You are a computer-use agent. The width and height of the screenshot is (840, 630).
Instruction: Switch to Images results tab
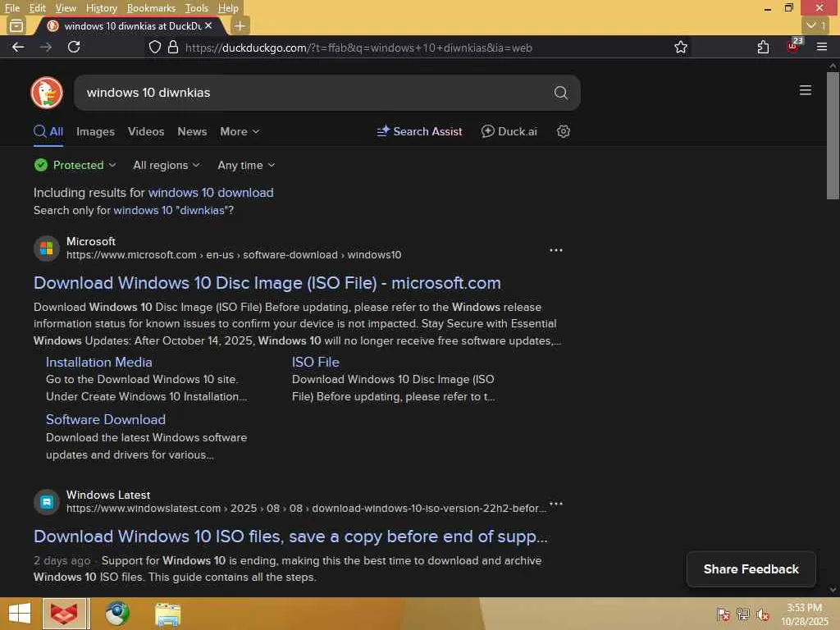tap(95, 131)
